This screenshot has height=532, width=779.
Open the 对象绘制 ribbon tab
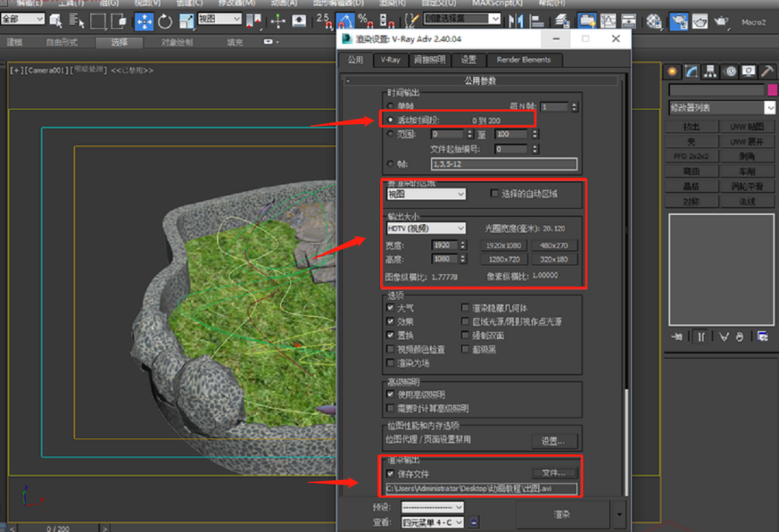point(177,43)
